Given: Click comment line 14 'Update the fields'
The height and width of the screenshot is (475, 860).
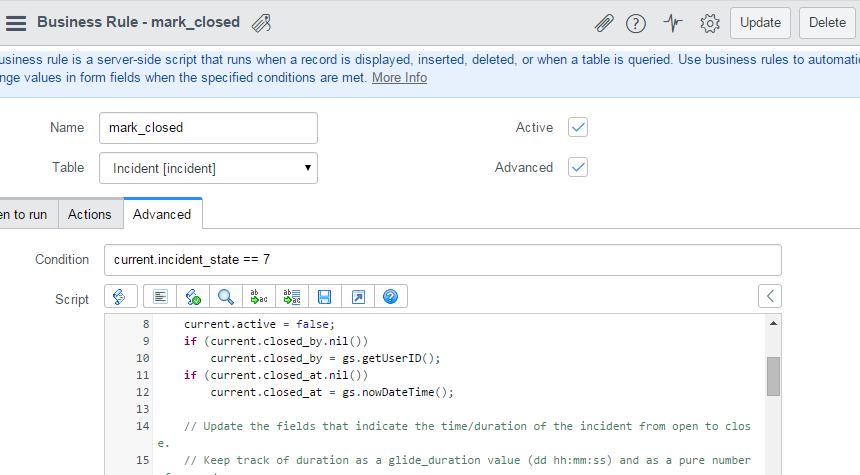Looking at the screenshot, I should coord(454,434).
